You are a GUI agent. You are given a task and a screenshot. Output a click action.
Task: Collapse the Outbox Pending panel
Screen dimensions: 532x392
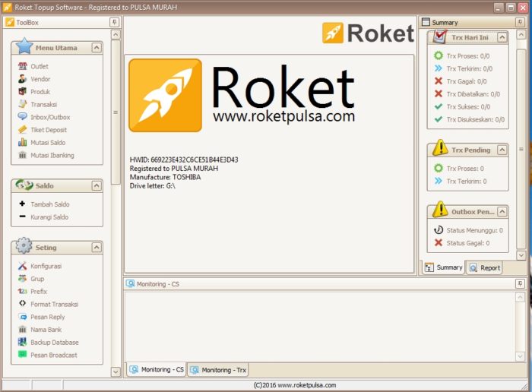click(502, 212)
